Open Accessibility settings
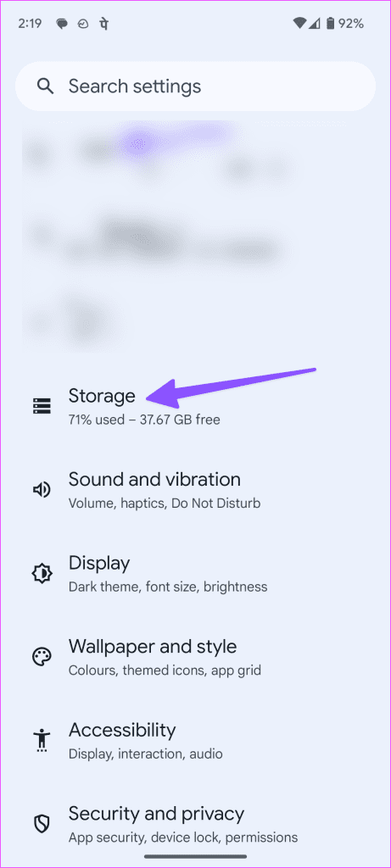Screen dimensions: 391x868 click(195, 740)
